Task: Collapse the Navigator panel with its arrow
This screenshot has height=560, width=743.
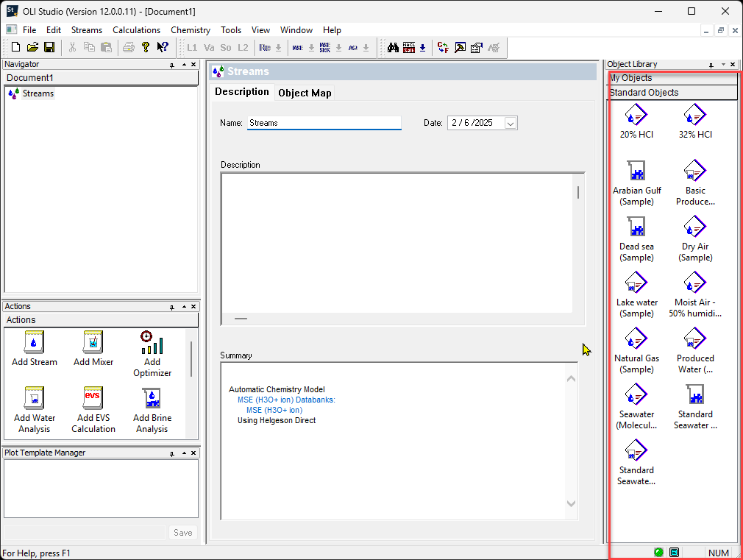Action: click(184, 65)
